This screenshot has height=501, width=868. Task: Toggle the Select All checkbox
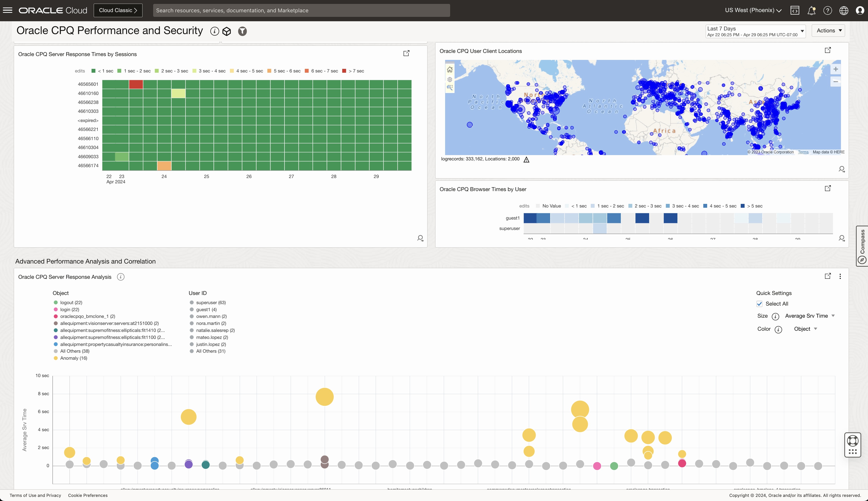[759, 304]
